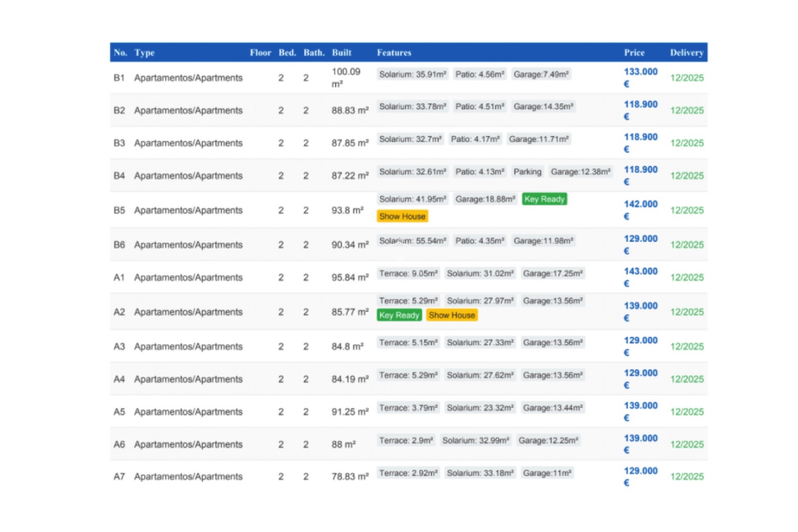798x532 pixels.
Task: Click the Price column header
Action: coord(634,53)
